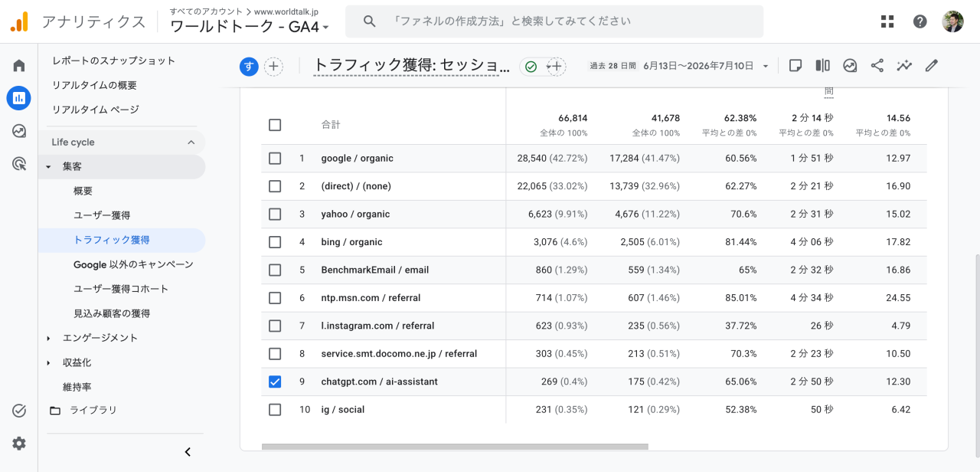Collapse the Life cycle section
The width and height of the screenshot is (980, 472).
click(x=191, y=143)
